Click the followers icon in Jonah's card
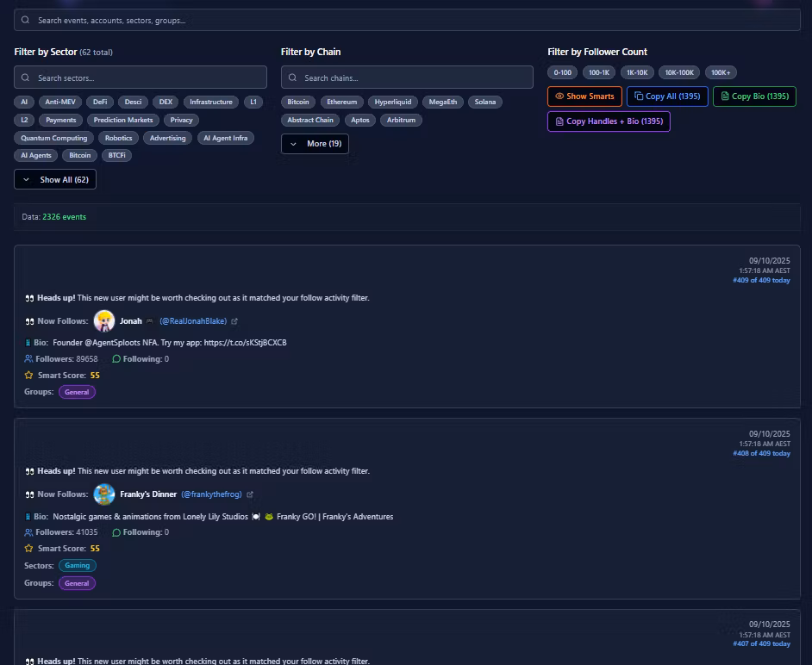This screenshot has height=665, width=812. (x=28, y=358)
